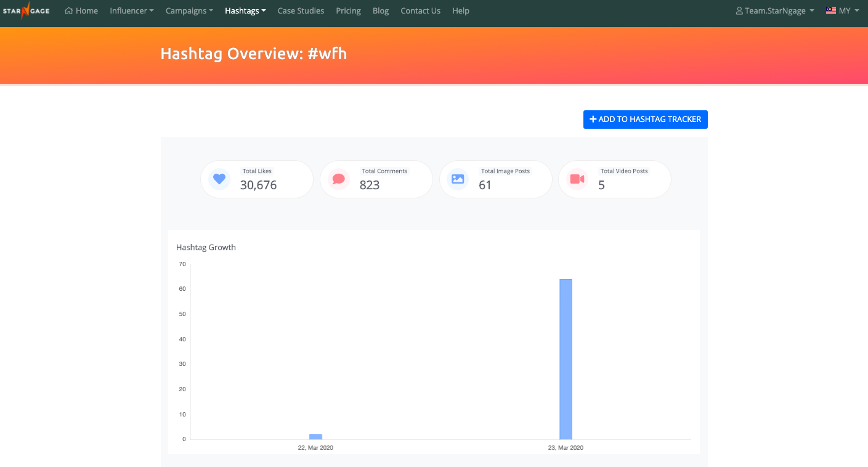Click the small 22 Mar 2020 bar
The height and width of the screenshot is (467, 868).
click(315, 437)
